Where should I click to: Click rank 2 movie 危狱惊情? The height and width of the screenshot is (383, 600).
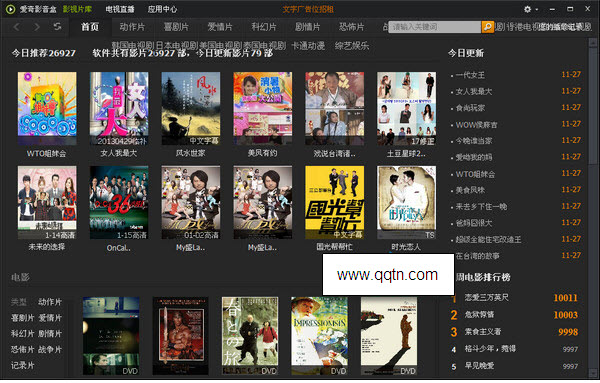[x=479, y=315]
